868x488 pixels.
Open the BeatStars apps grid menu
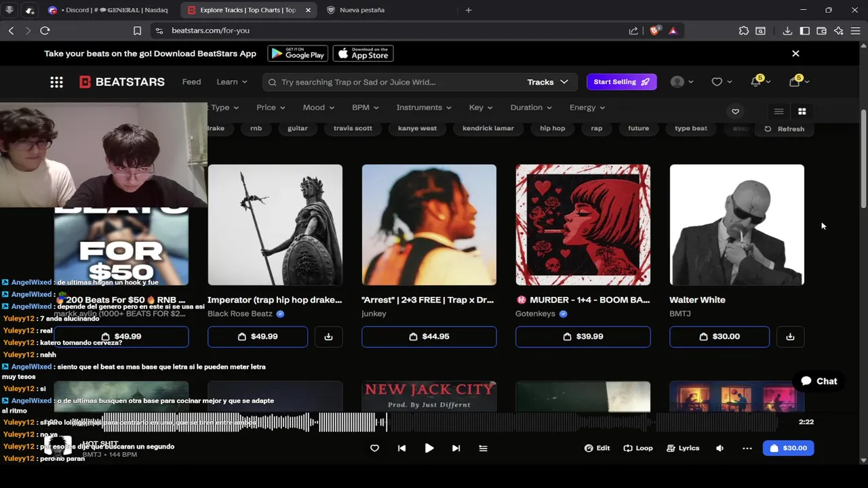pyautogui.click(x=56, y=82)
